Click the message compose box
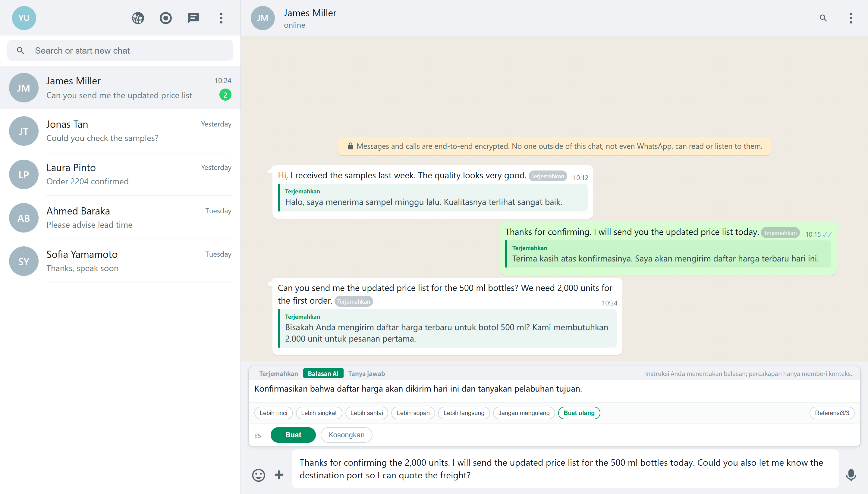Viewport: 868px width, 494px height. coord(565,469)
